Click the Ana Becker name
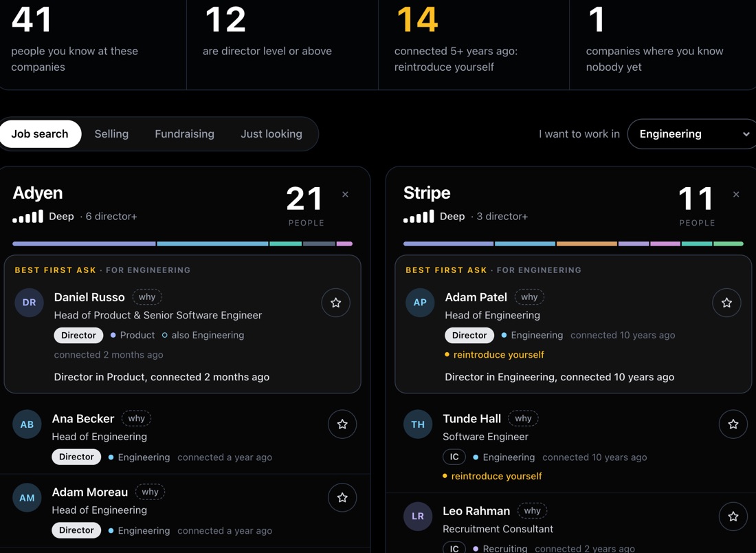The image size is (756, 553). tap(83, 419)
